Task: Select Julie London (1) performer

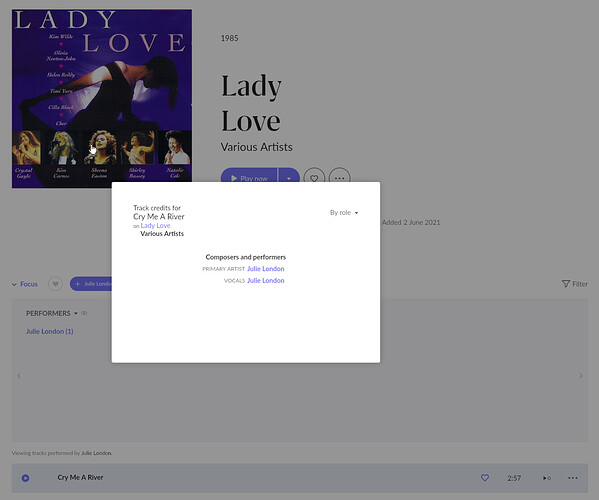Action: tap(50, 331)
